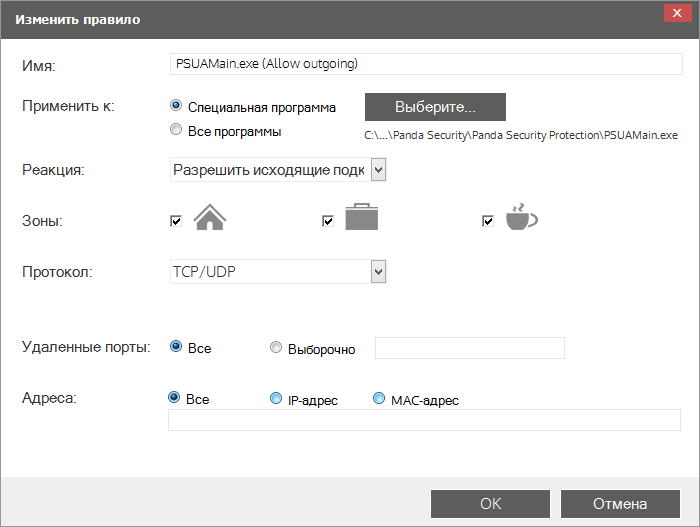Select the Все программы radio button
Screen dimensions: 700x527
(176, 130)
